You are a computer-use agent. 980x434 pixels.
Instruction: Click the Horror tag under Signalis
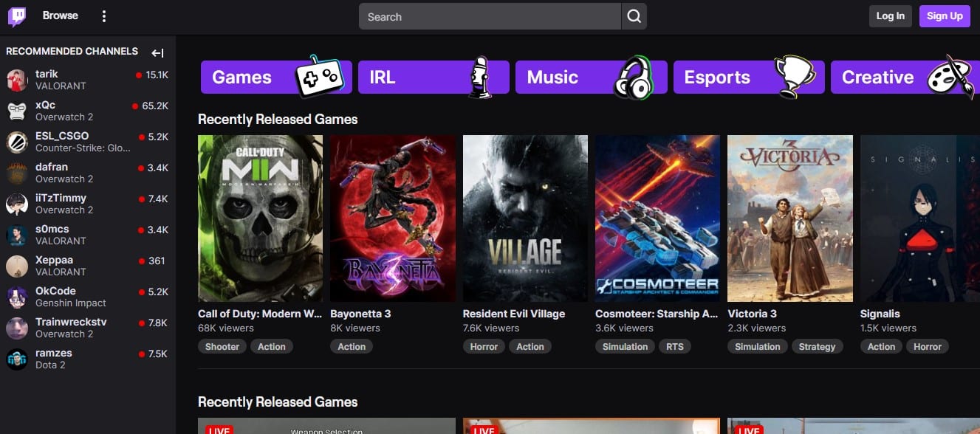[x=928, y=346]
